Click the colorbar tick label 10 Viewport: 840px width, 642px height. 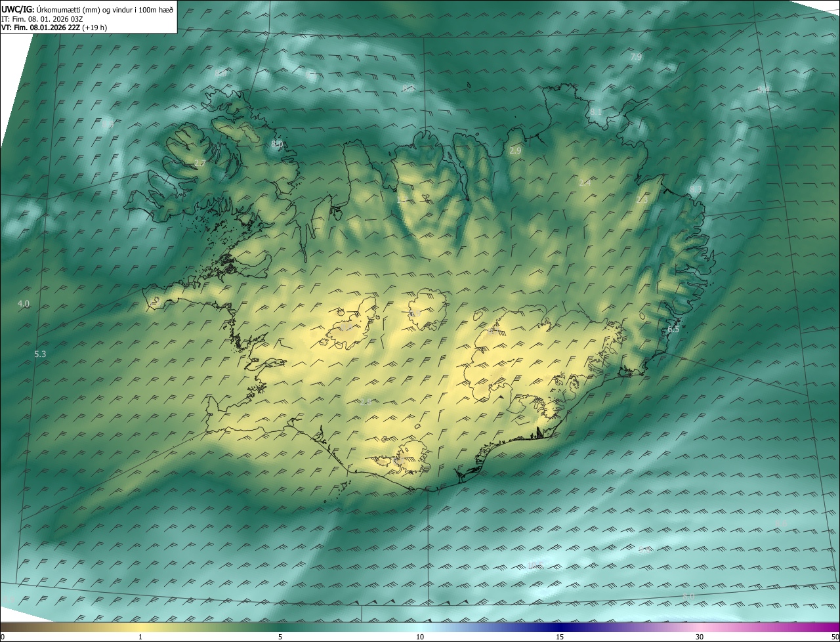(x=420, y=637)
